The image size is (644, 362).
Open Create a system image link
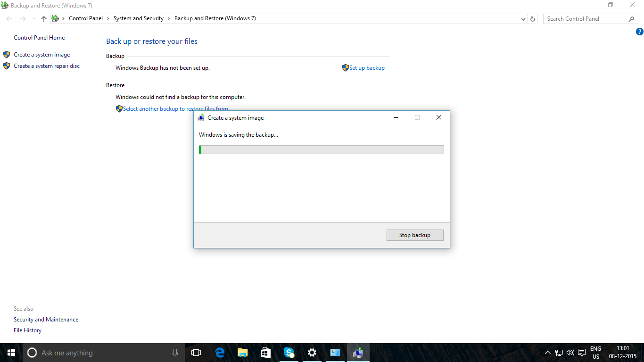point(41,55)
